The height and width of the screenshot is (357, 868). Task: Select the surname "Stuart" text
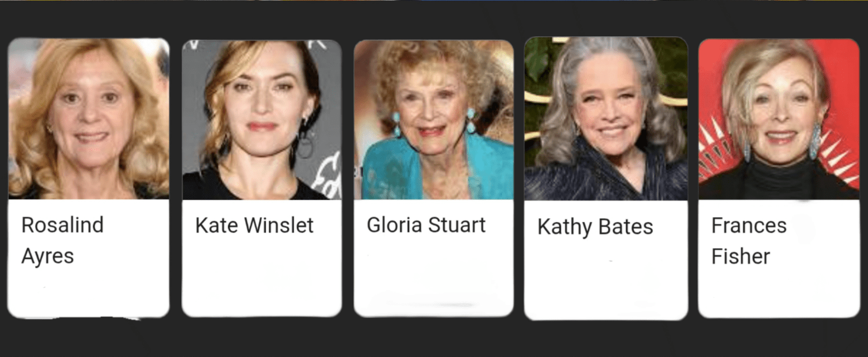[x=457, y=225]
